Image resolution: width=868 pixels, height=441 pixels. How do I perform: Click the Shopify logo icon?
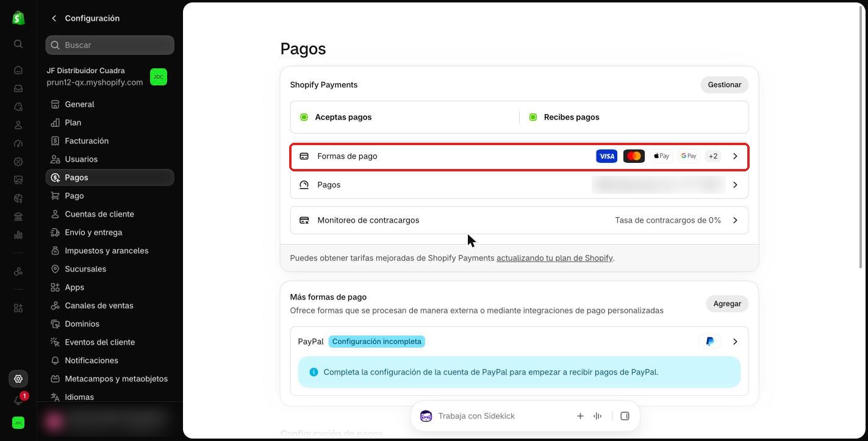coord(18,18)
